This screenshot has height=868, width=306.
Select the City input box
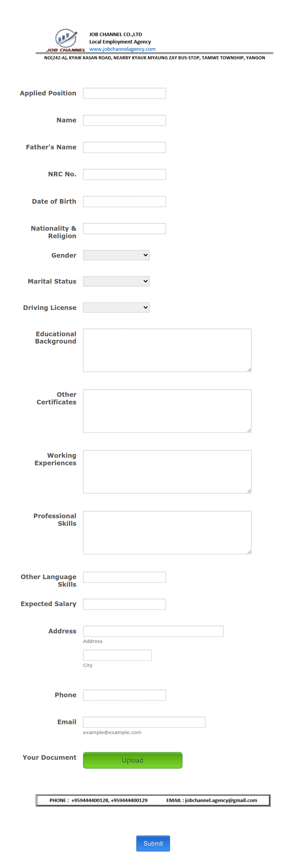click(x=117, y=655)
